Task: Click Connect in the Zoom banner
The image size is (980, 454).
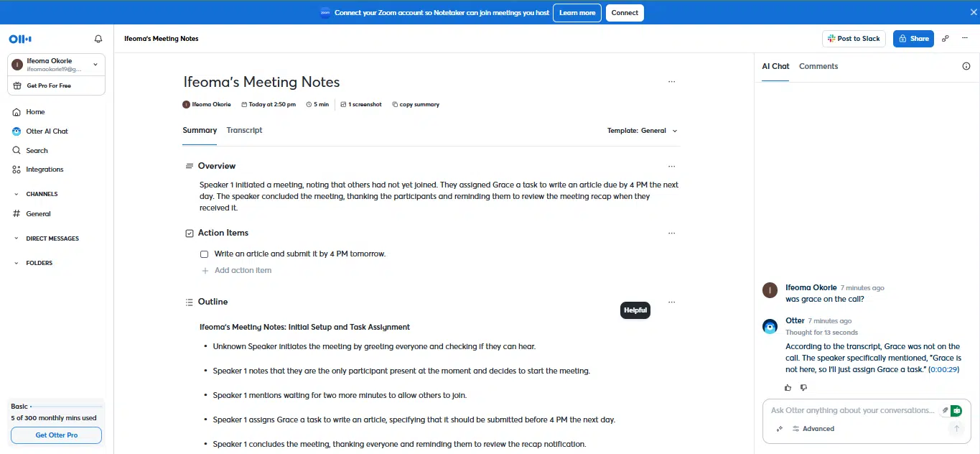Action: click(625, 13)
